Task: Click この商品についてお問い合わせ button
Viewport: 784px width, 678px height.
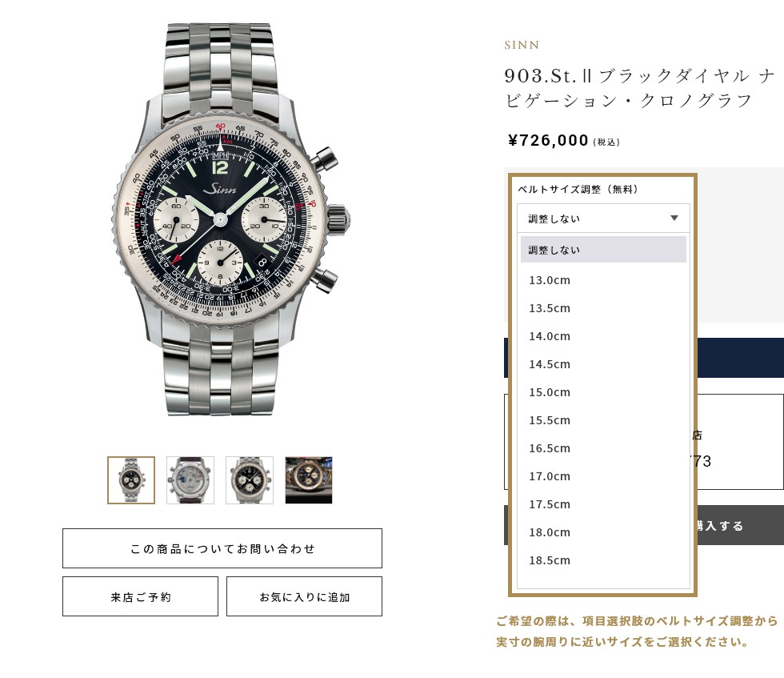Action: [222, 548]
